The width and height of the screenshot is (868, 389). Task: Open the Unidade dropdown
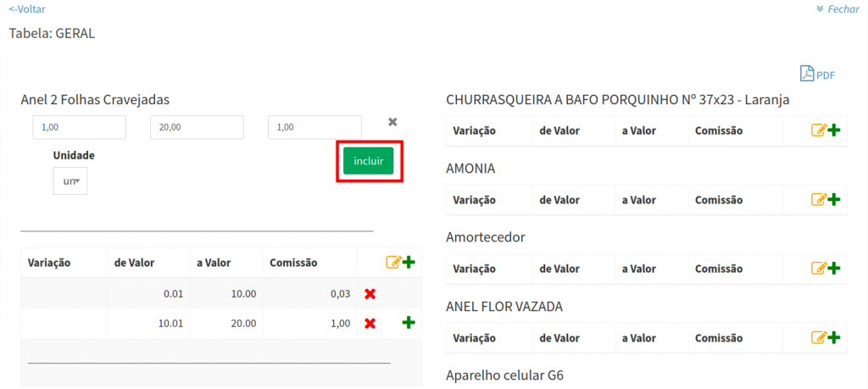click(x=70, y=181)
